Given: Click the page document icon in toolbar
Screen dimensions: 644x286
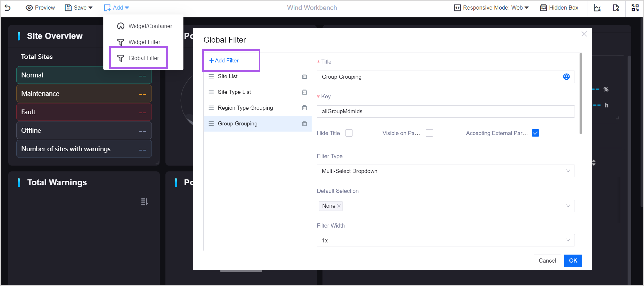Looking at the screenshot, I should coord(616,8).
